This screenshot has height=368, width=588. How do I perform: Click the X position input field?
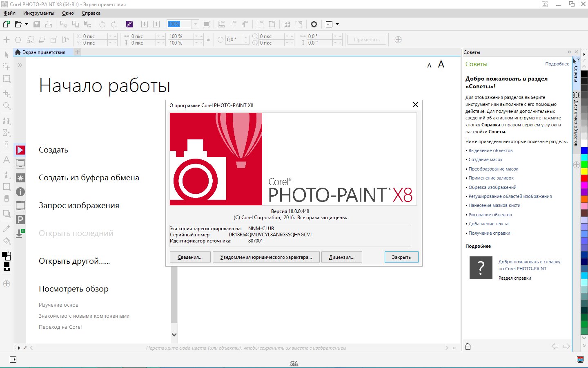pos(95,36)
